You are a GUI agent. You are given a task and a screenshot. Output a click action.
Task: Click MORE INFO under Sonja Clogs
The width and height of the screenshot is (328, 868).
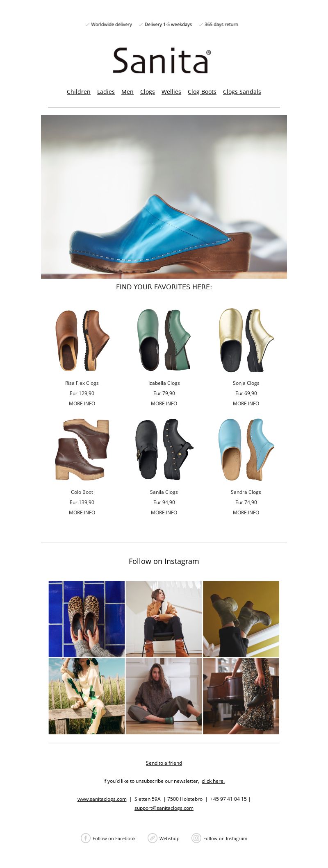[246, 404]
